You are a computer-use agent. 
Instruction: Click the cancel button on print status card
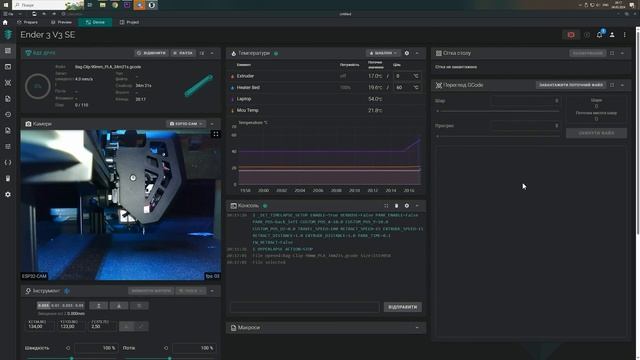click(151, 53)
